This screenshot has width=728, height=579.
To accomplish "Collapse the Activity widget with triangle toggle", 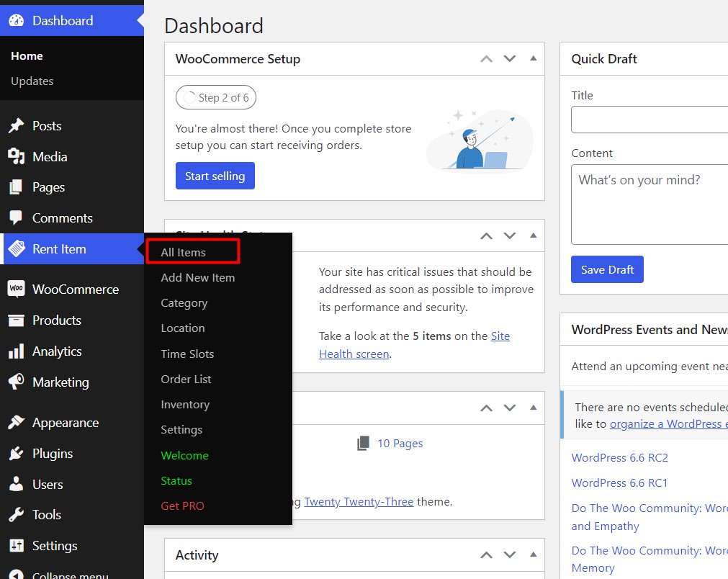I will point(533,555).
